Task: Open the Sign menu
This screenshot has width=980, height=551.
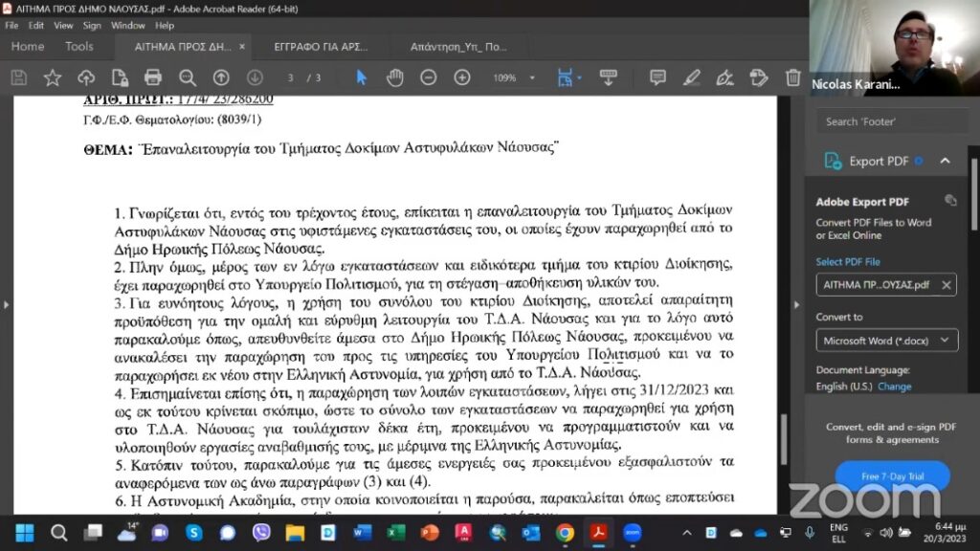Action: [x=92, y=26]
